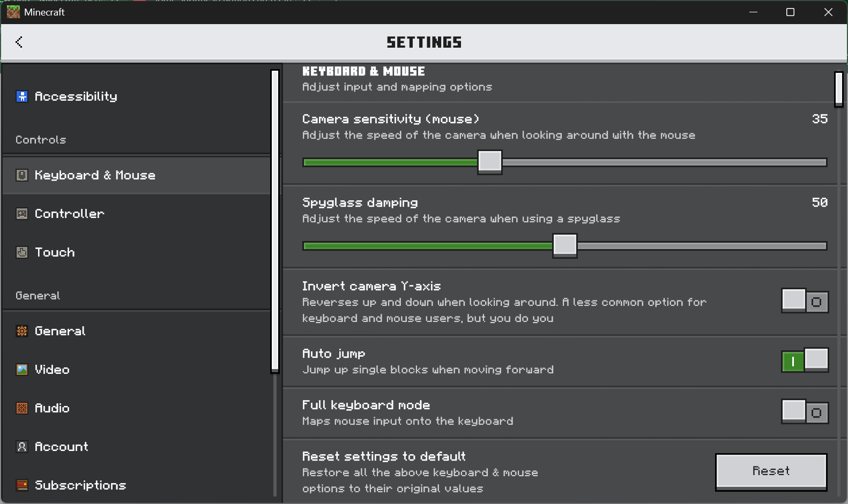Viewport: 848px width, 504px height.
Task: Click the Accessibility icon in sidebar
Action: click(x=22, y=96)
